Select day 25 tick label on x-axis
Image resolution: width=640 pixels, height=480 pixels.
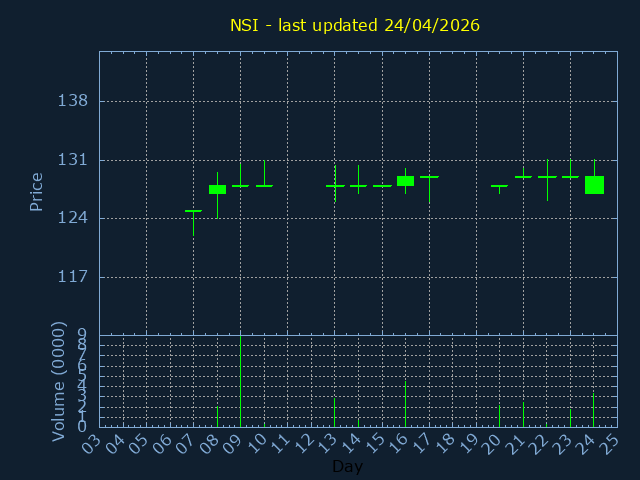(609, 442)
